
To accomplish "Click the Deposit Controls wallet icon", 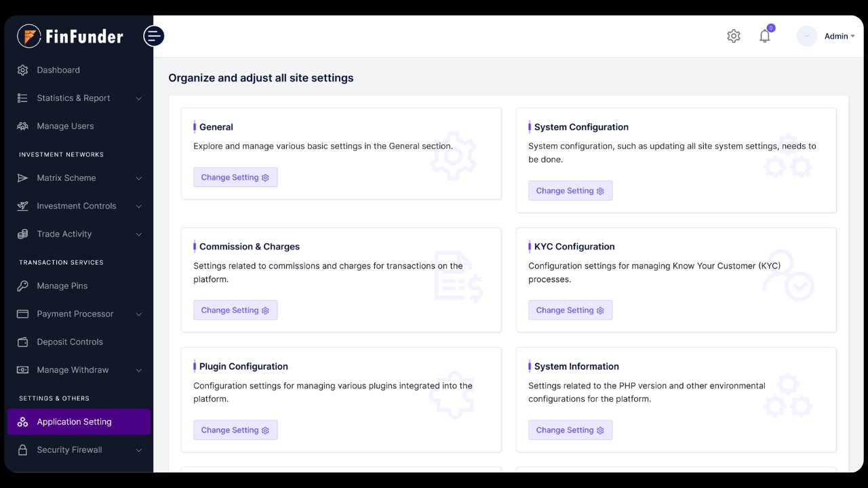I will click(x=22, y=342).
